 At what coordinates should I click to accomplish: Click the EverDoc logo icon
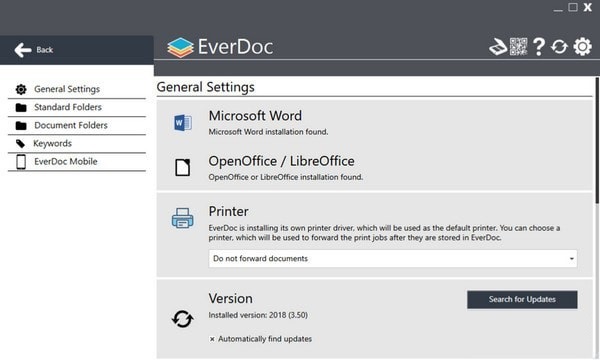pos(180,47)
